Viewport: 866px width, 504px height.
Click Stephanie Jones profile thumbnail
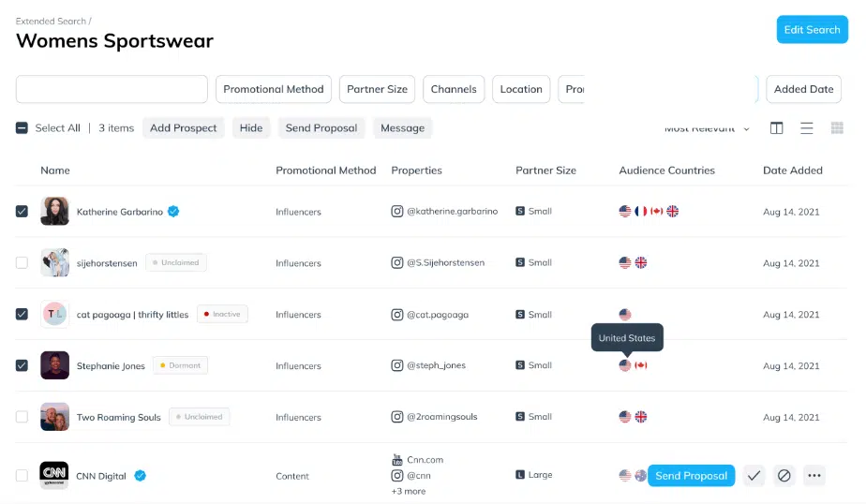(54, 365)
